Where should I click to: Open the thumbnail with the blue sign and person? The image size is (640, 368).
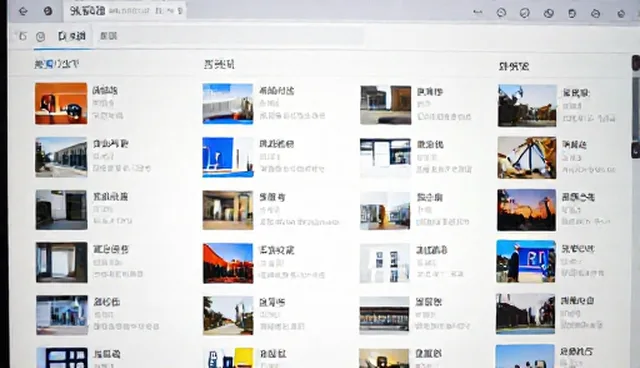point(526,262)
